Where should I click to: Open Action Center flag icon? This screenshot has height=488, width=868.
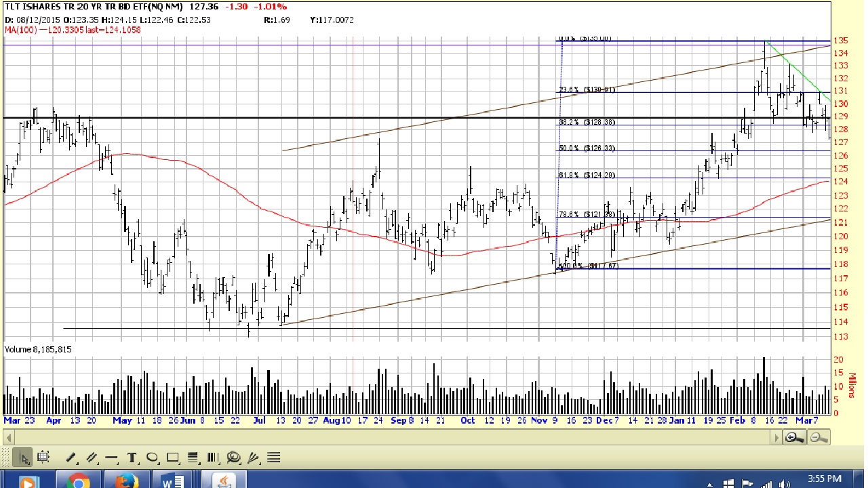pyautogui.click(x=747, y=484)
